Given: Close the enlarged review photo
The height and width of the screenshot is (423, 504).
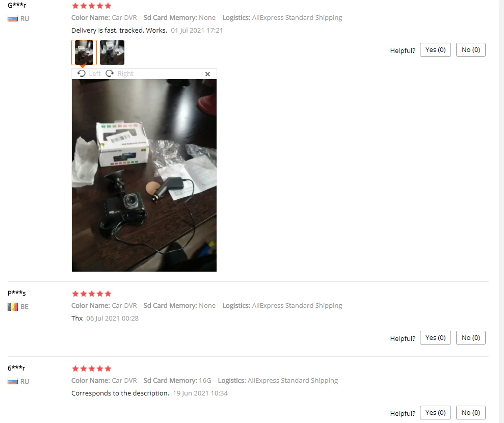Looking at the screenshot, I should pos(207,74).
